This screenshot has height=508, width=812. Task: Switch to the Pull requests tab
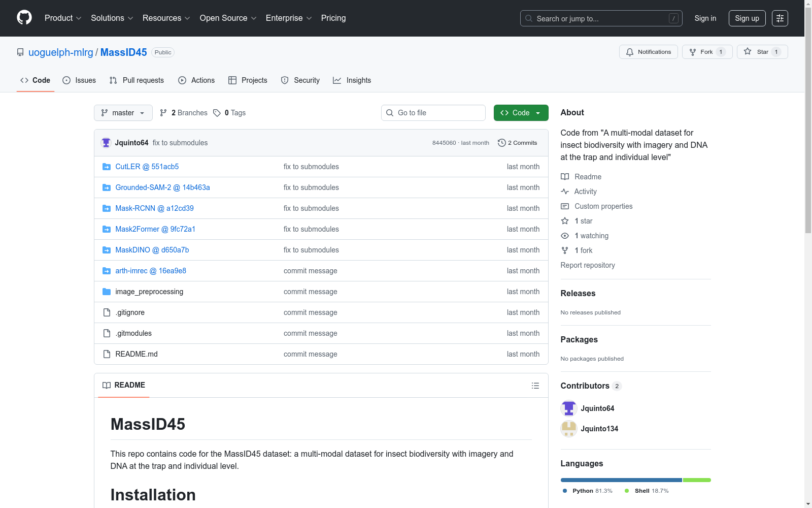(137, 80)
